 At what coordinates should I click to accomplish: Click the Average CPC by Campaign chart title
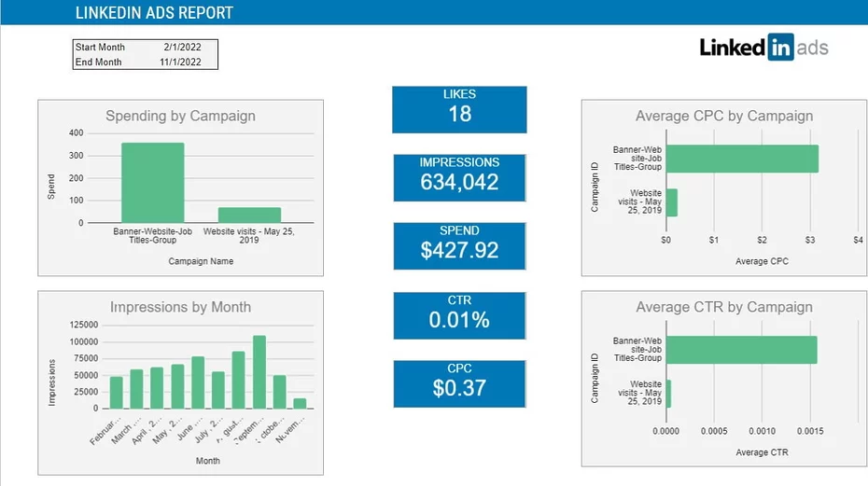pos(724,116)
